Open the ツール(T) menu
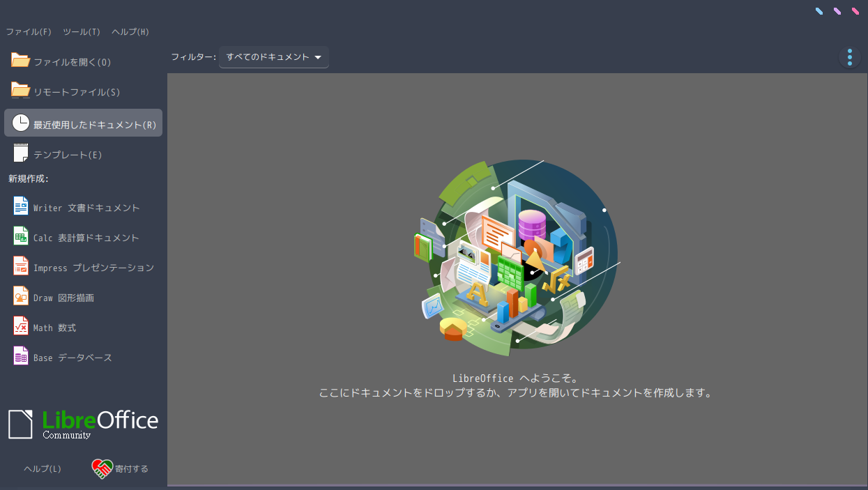This screenshot has width=868, height=490. (x=82, y=31)
